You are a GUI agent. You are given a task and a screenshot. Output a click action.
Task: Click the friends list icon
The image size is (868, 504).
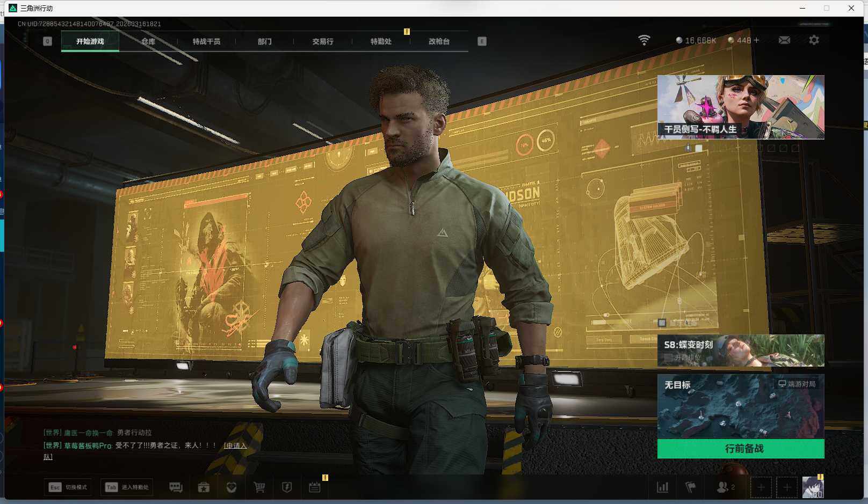click(723, 487)
